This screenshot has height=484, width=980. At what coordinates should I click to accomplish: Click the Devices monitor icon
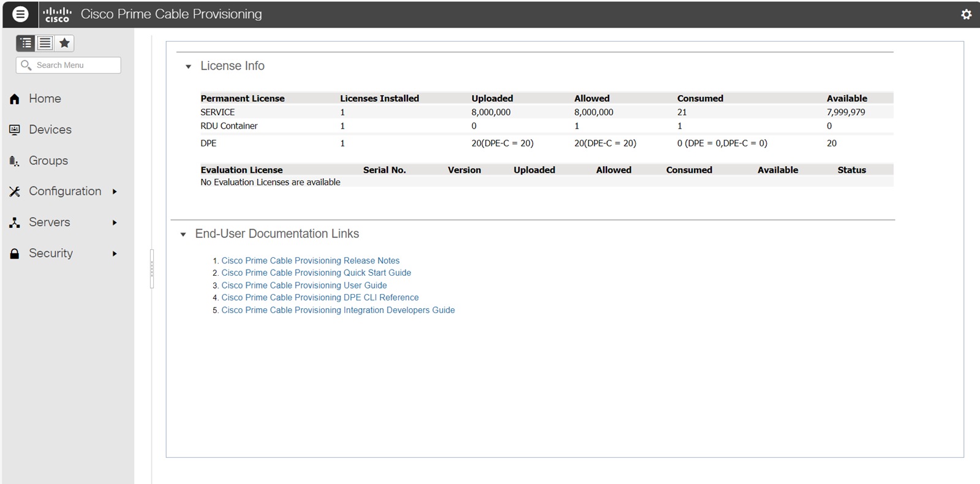tap(15, 130)
